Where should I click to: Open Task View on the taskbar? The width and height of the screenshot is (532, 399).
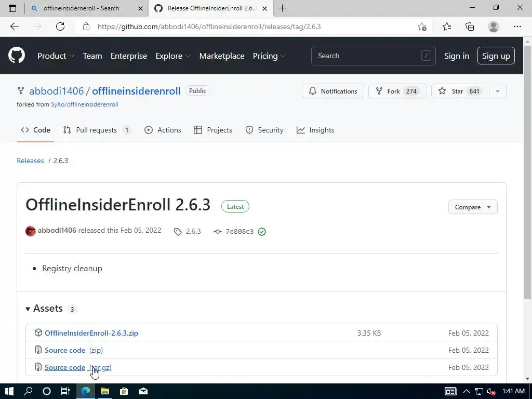coord(65,391)
